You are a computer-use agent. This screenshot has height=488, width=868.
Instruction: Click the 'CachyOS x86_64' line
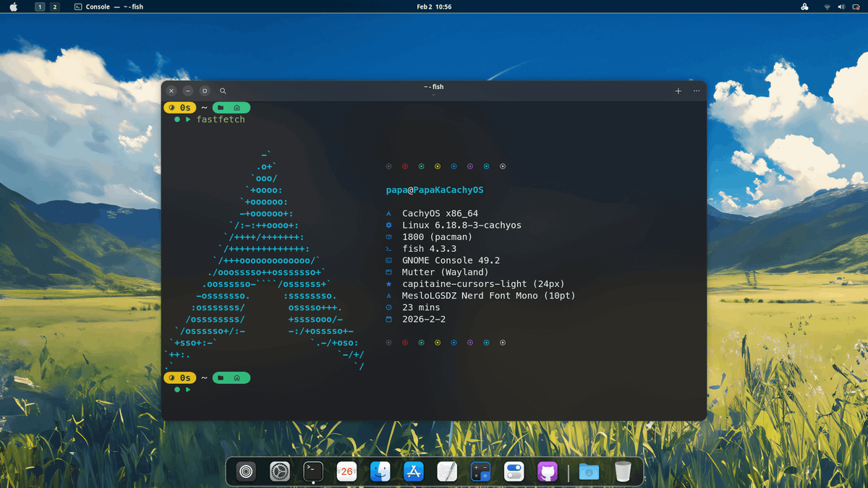(441, 213)
